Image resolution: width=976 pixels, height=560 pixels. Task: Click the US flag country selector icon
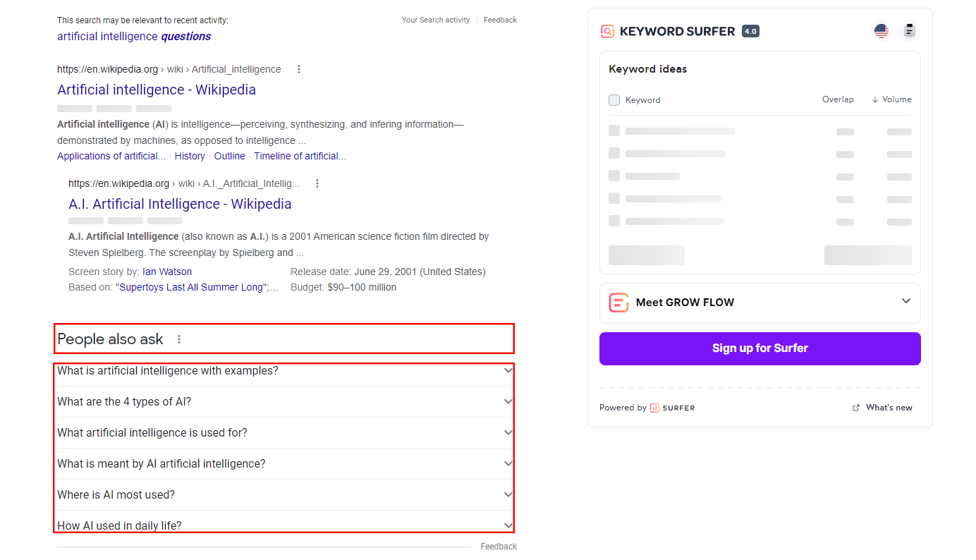pyautogui.click(x=881, y=31)
